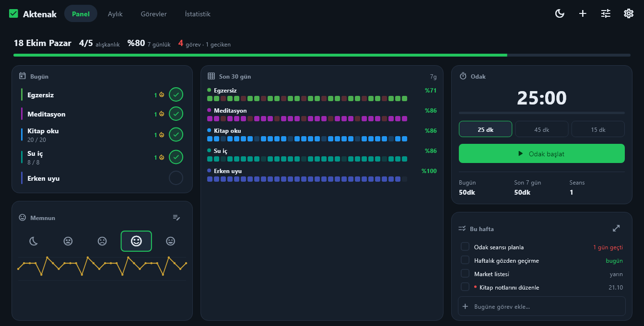644x326 pixels.
Task: Switch to the Panel tab
Action: [81, 14]
